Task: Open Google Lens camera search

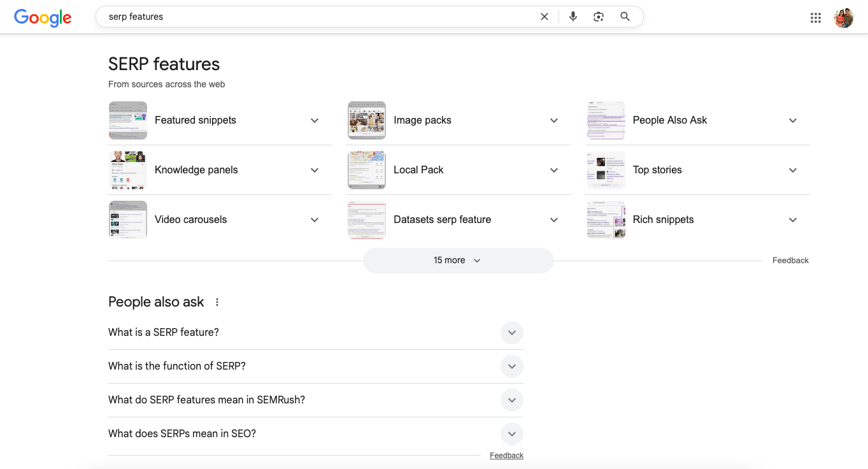Action: click(x=598, y=17)
